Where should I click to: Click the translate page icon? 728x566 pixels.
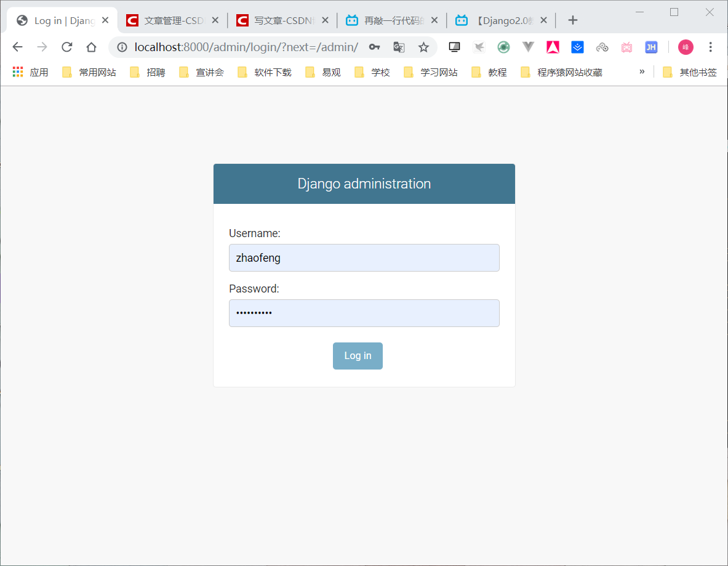pos(399,47)
